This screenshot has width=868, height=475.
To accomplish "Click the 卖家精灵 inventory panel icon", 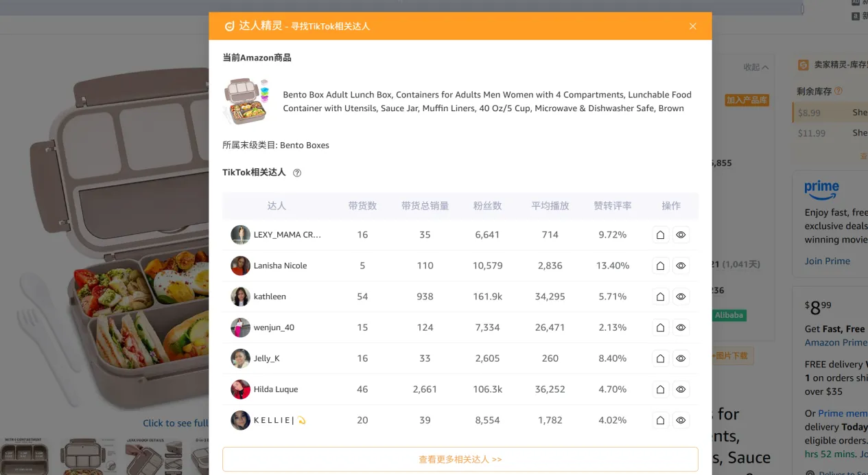I will (x=802, y=65).
